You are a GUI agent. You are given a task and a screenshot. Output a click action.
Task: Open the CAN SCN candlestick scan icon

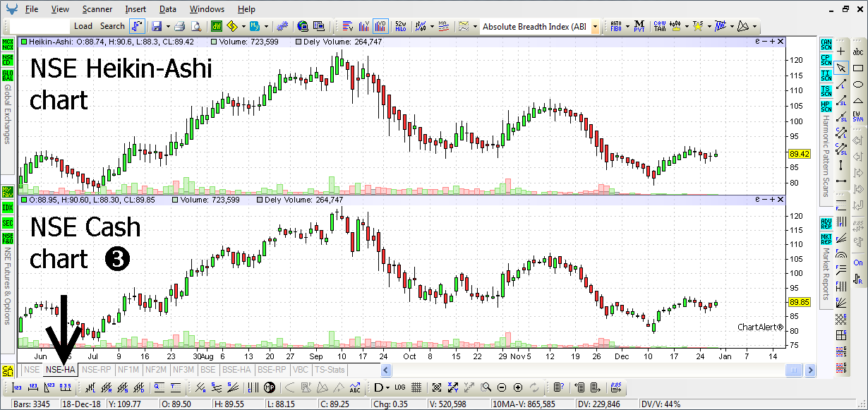(826, 44)
